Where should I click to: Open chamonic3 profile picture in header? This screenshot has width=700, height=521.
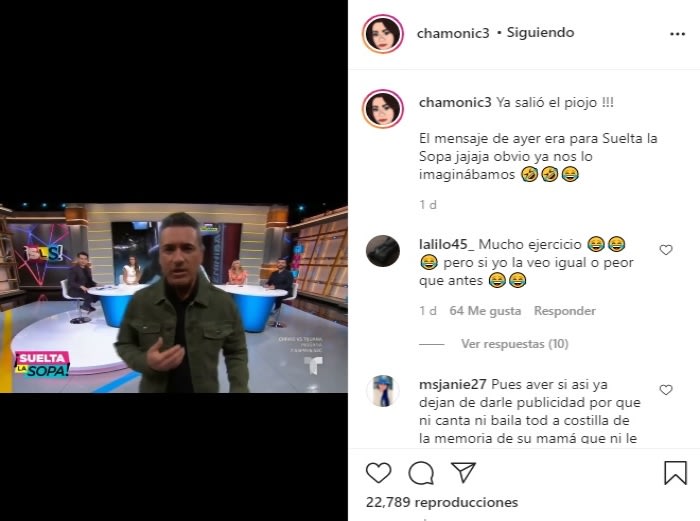click(x=383, y=34)
